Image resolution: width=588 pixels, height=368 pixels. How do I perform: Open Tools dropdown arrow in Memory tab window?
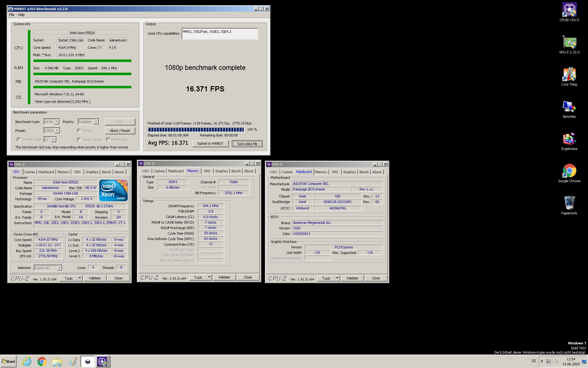(x=209, y=277)
